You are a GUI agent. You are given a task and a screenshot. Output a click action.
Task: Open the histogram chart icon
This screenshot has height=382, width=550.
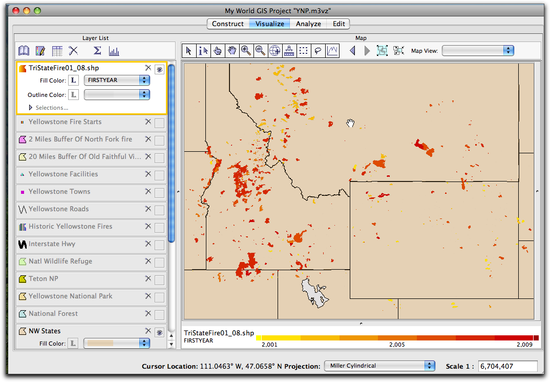114,51
